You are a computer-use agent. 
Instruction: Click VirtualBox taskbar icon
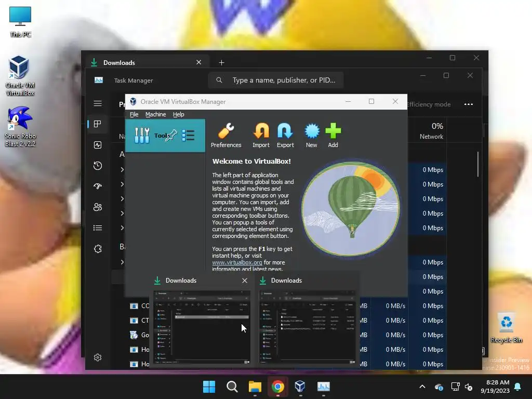point(300,387)
